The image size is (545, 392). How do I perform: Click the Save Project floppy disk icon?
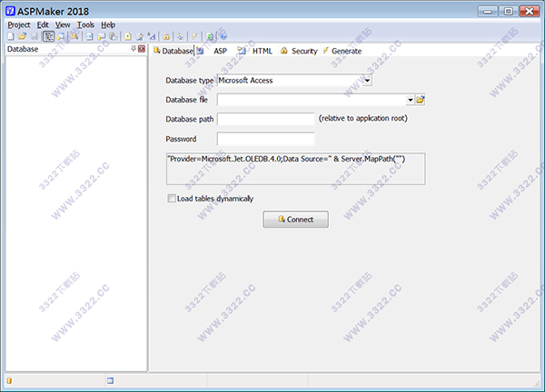(35, 36)
